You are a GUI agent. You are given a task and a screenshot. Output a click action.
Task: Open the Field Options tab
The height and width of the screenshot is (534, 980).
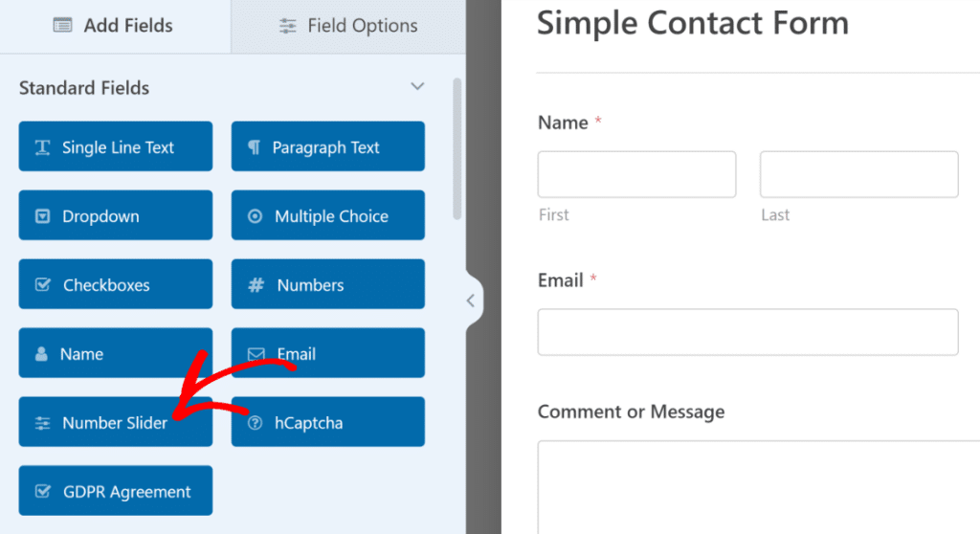pyautogui.click(x=348, y=26)
